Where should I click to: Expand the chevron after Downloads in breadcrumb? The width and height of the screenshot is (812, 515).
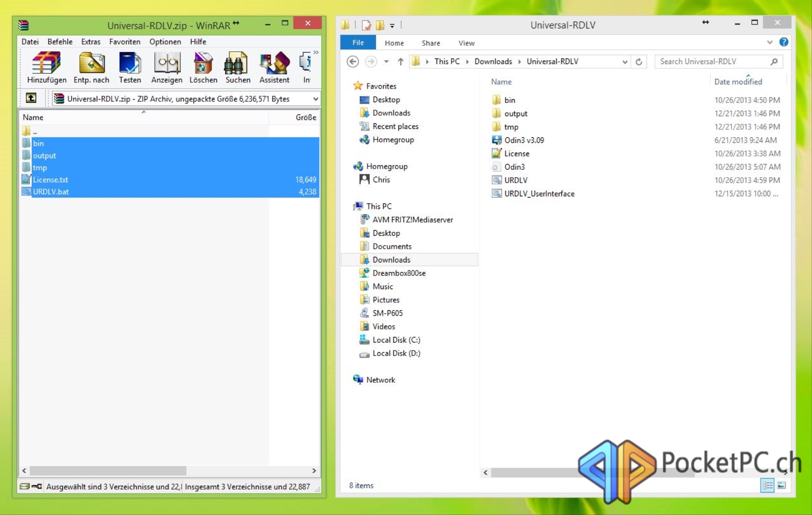tap(519, 61)
